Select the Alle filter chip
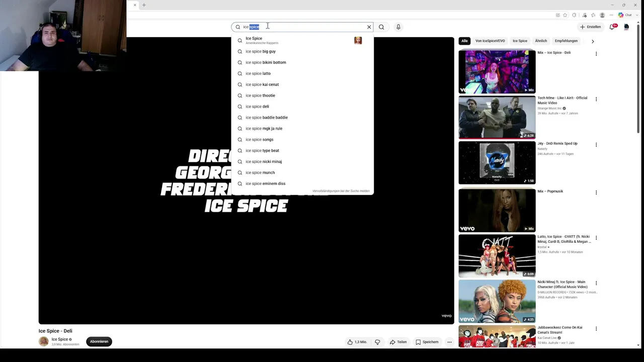The height and width of the screenshot is (362, 644). [464, 41]
